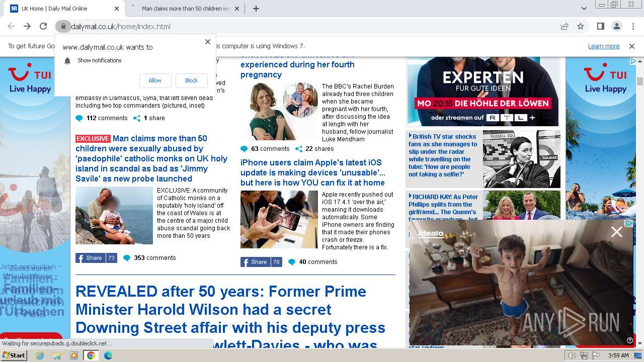Close the notification permission popup

click(x=207, y=42)
